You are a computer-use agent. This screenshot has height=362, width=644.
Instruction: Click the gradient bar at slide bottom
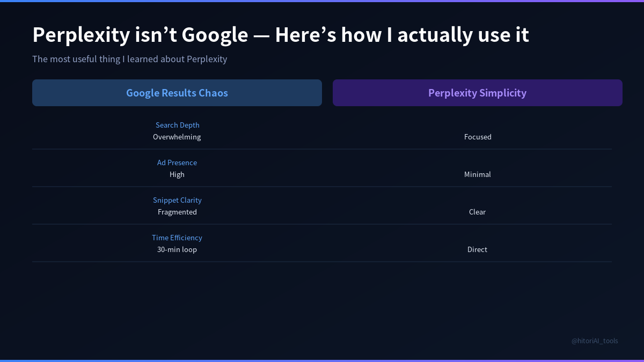[322, 361]
